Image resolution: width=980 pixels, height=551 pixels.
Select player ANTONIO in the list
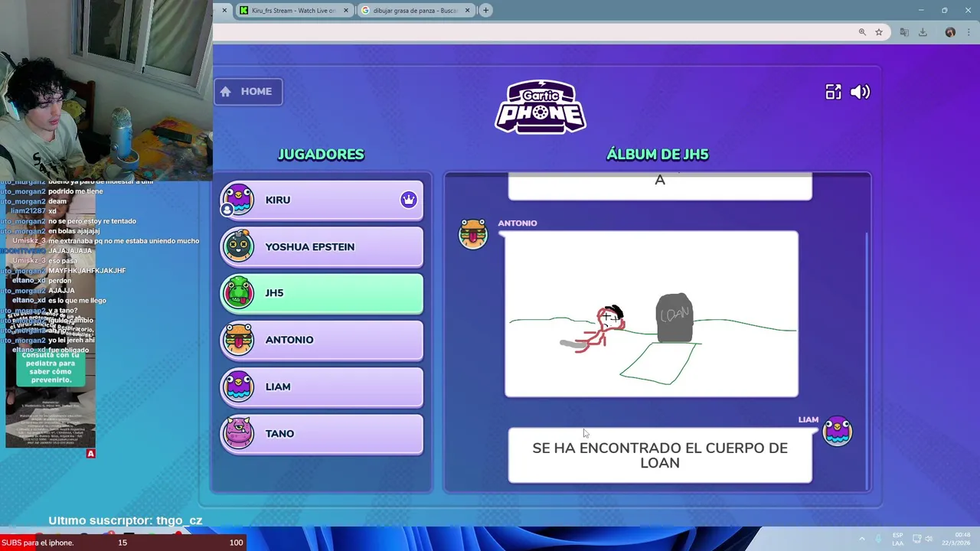tap(322, 341)
